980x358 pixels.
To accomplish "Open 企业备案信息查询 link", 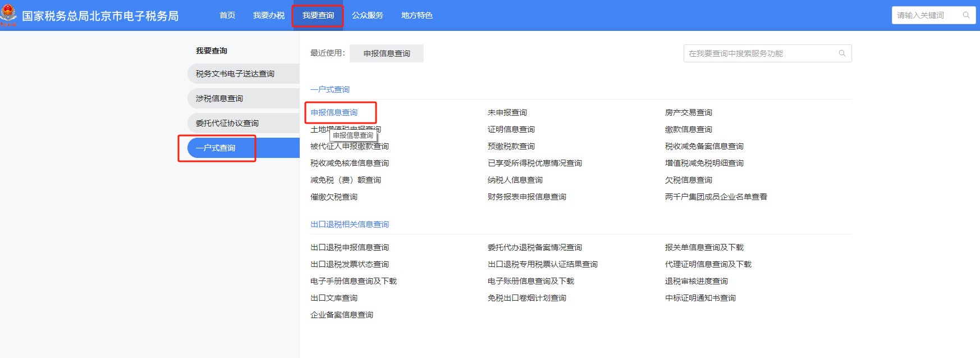I will (342, 315).
